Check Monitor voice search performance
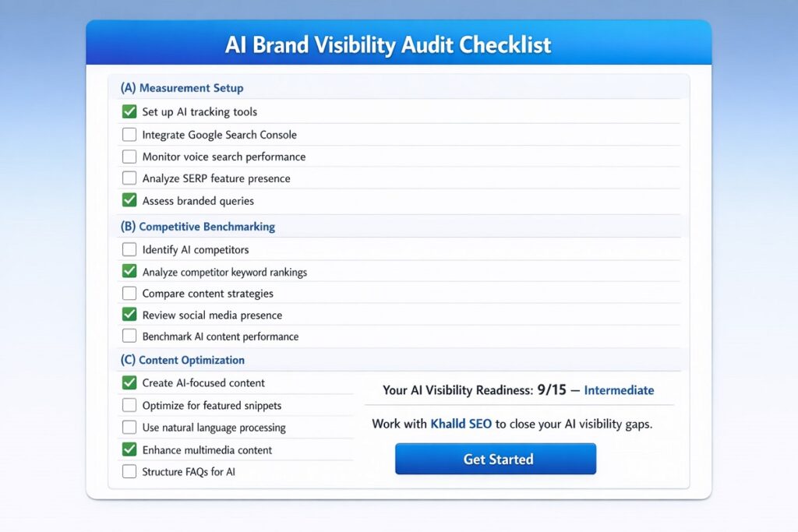 (129, 157)
